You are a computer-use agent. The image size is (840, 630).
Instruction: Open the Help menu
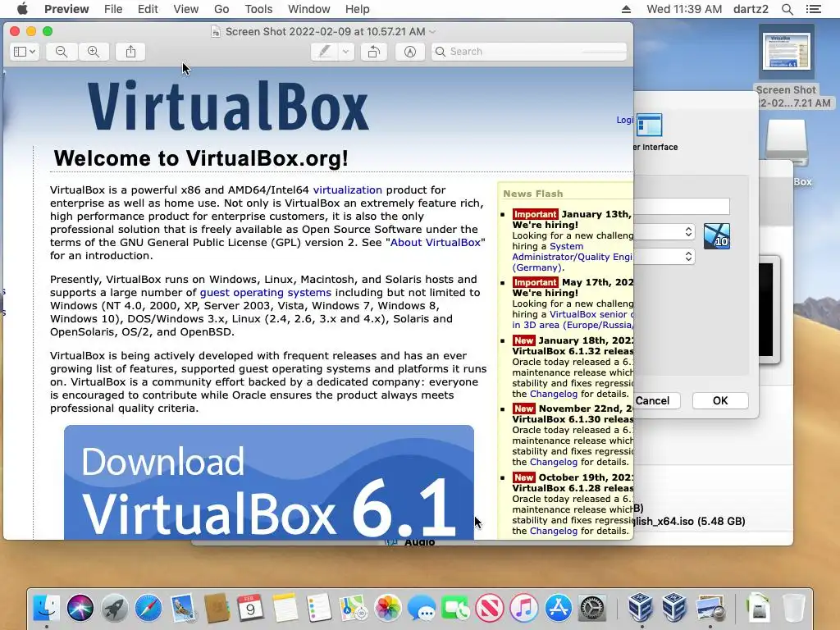click(x=358, y=9)
